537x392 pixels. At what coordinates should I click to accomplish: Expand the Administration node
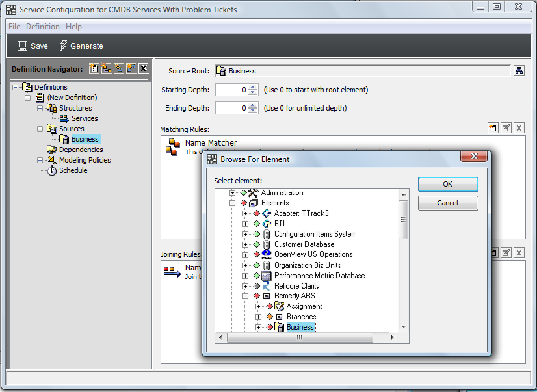[x=232, y=192]
